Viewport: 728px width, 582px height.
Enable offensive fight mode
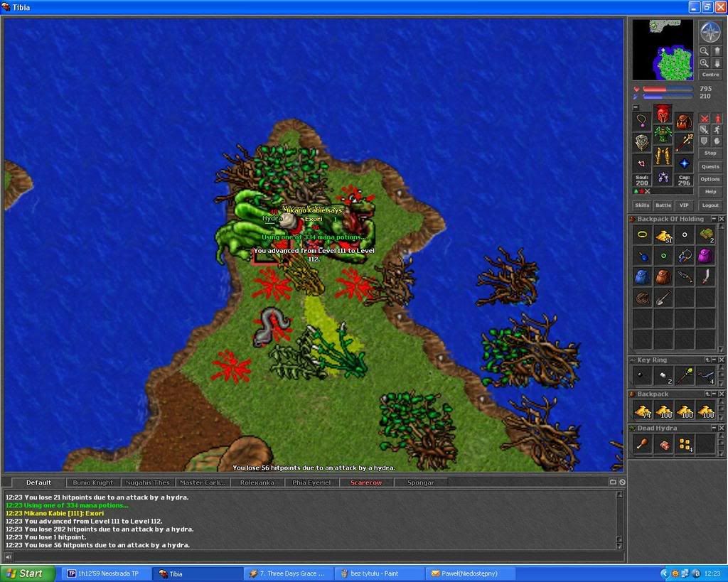(x=705, y=119)
